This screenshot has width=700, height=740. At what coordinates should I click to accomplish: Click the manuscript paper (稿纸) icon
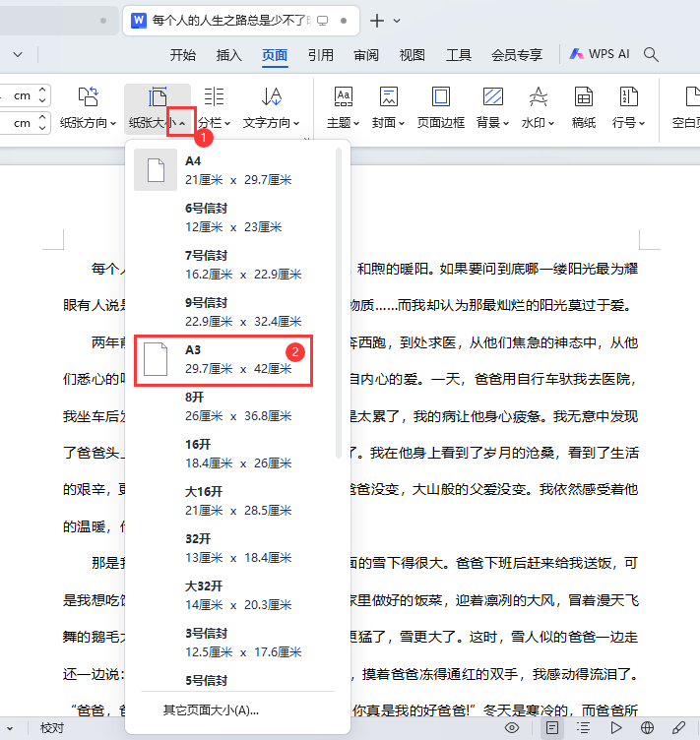click(584, 96)
